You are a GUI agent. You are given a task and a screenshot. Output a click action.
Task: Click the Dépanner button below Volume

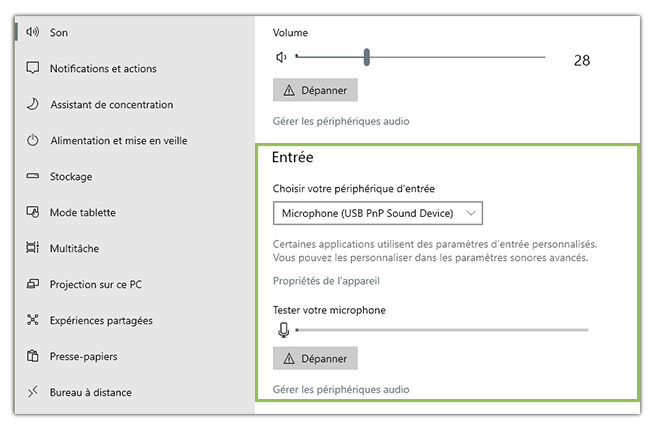tap(315, 90)
